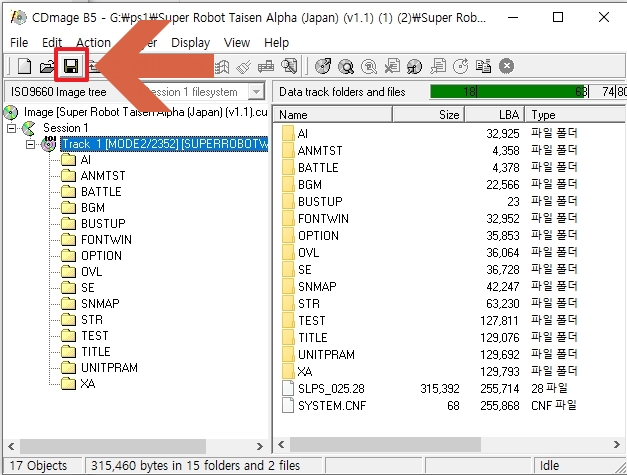Click the toolbar icon right of the brush
The height and width of the screenshot is (475, 627).
266,66
